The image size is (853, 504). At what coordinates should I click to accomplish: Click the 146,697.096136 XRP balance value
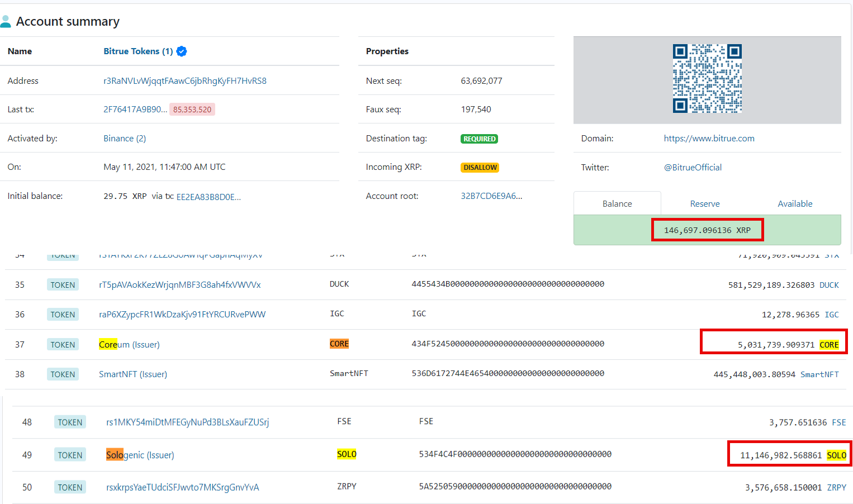707,230
